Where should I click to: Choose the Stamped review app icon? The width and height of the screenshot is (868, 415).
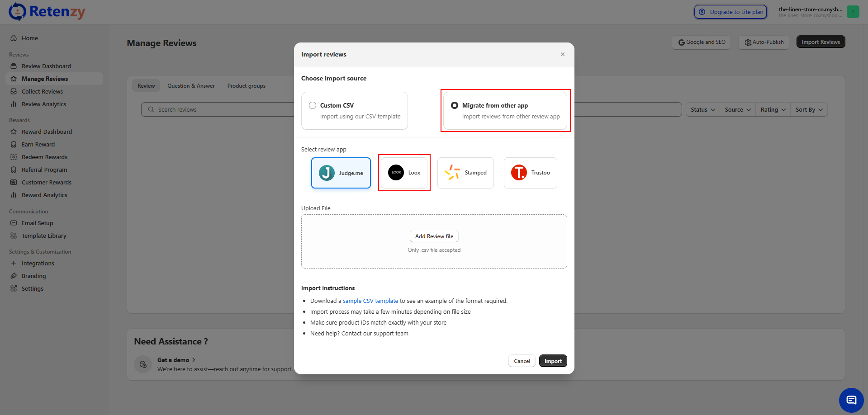(452, 173)
